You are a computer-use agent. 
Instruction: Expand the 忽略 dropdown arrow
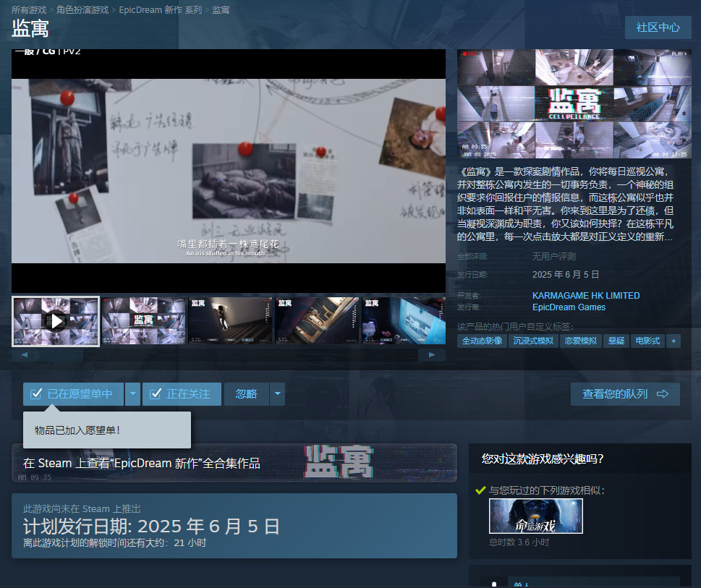coord(277,394)
